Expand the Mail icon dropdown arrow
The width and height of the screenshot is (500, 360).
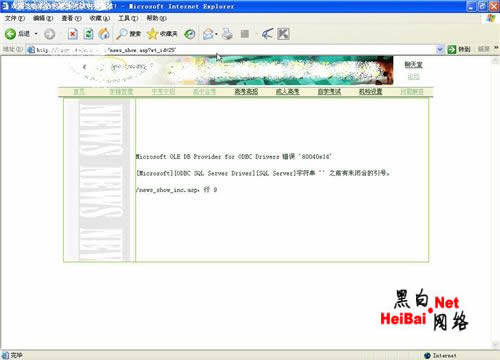(216, 34)
